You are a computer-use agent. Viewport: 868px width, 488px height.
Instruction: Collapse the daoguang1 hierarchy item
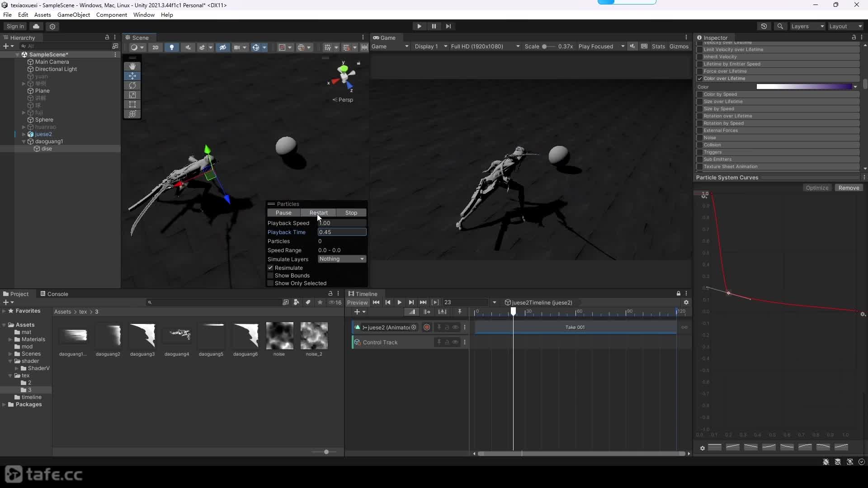pyautogui.click(x=24, y=141)
